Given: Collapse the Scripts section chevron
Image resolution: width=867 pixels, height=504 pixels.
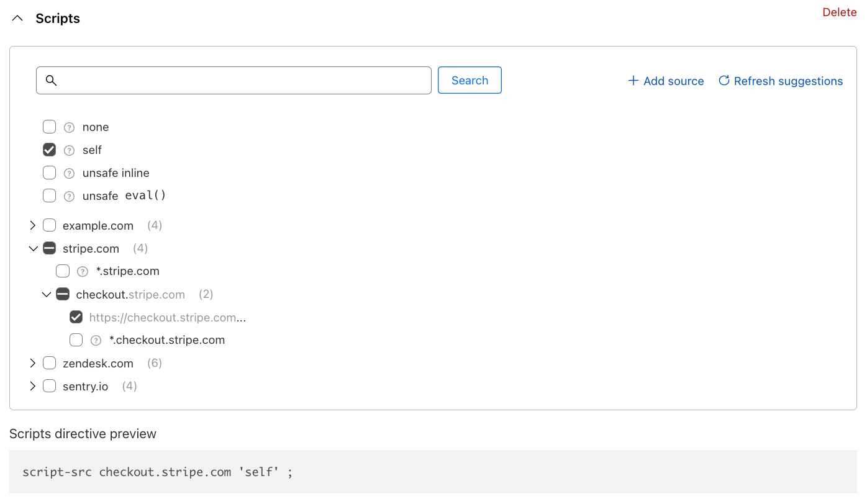Looking at the screenshot, I should [17, 19].
